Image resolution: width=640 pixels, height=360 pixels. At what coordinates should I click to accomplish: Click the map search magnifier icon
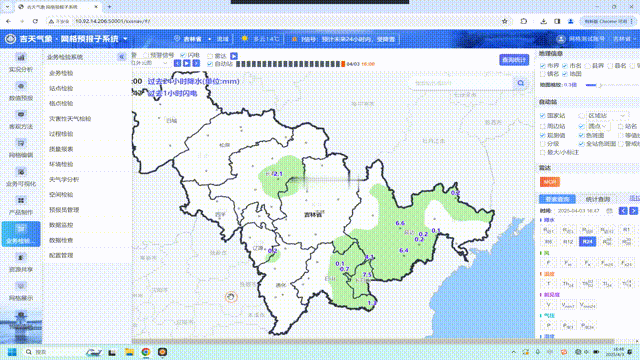point(521,83)
